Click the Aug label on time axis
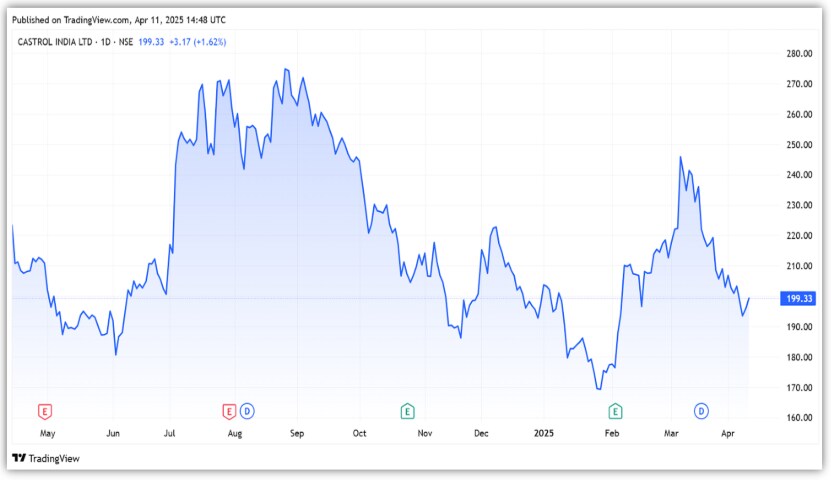This screenshot has width=831, height=480. (235, 433)
